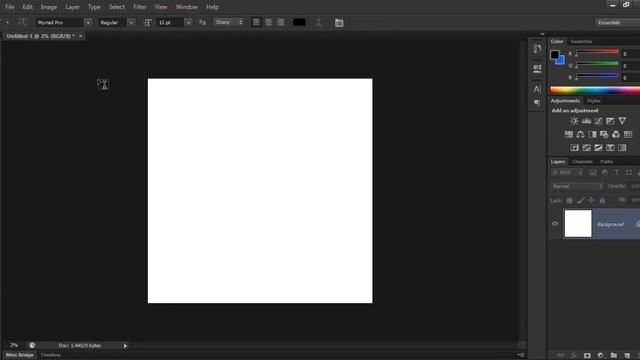Expand the status bar info arrow
This screenshot has height=360, width=640.
[x=125, y=346]
